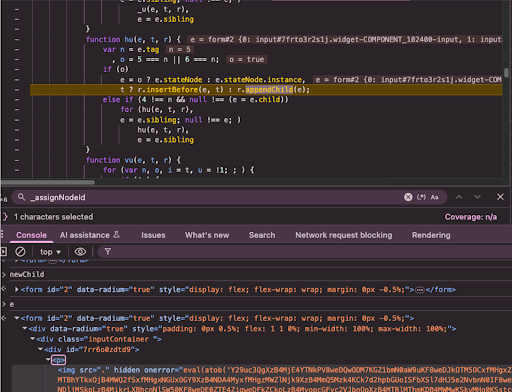This screenshot has height=392, width=512.
Task: Collapse the div id="7rr6o0zdtd9" node
Action: tap(40, 349)
